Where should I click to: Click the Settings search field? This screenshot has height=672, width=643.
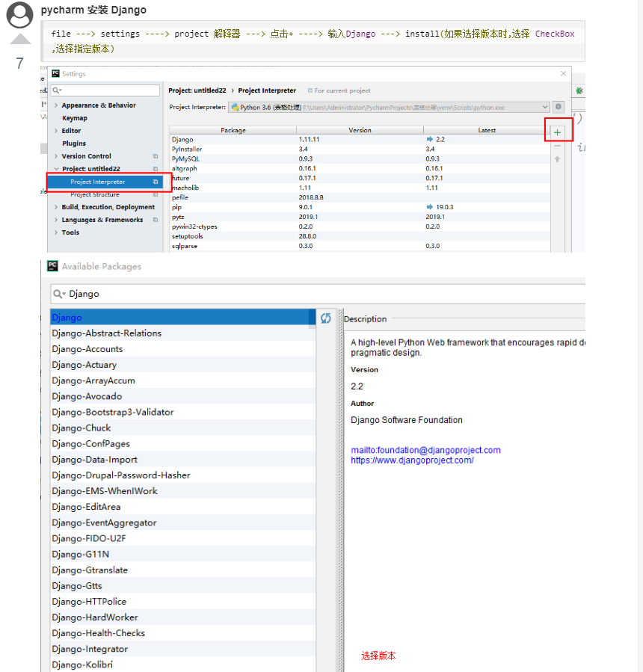point(105,90)
